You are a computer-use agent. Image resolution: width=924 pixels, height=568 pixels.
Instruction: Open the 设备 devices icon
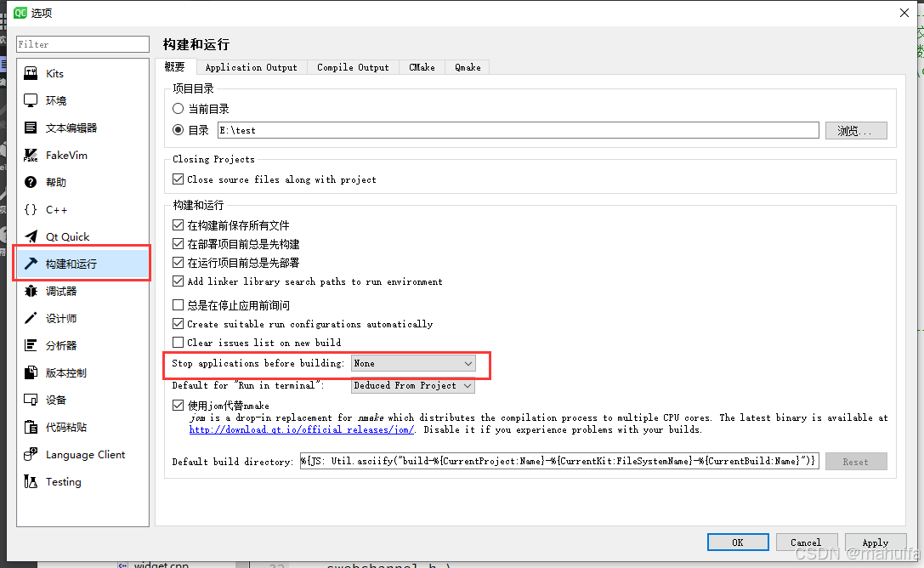click(x=31, y=400)
